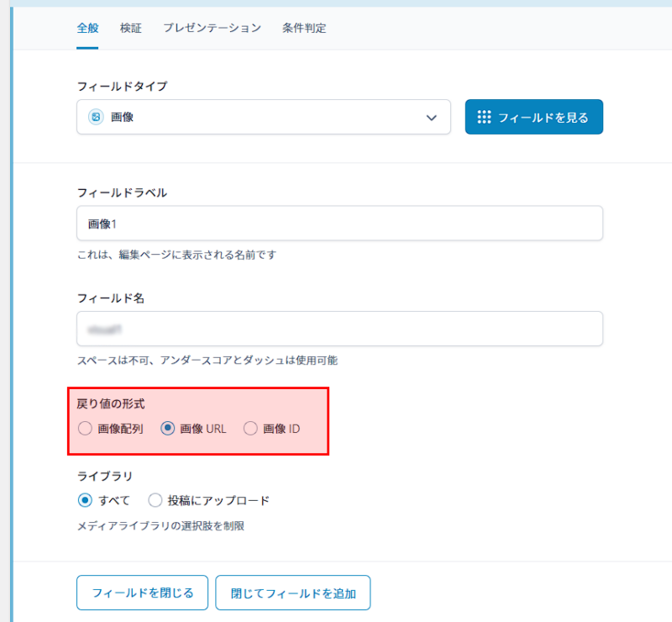Click the grid icon on フィールドを見る button
This screenshot has height=622, width=672.
click(484, 117)
